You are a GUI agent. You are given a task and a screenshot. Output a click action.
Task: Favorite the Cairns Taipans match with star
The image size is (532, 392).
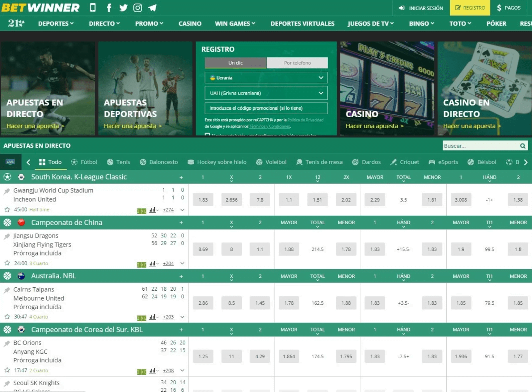tap(7, 317)
